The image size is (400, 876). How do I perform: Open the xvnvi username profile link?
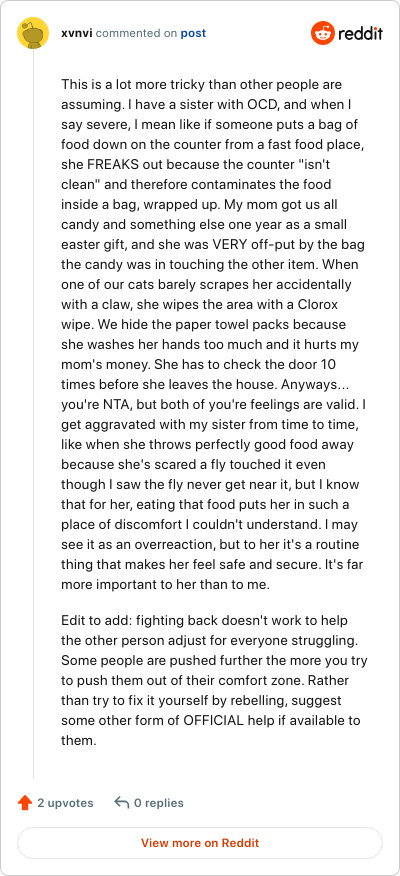click(x=77, y=34)
